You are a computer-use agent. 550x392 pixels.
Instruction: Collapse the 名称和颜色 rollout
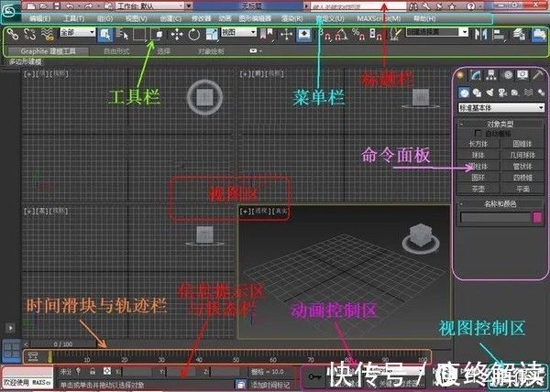click(x=500, y=203)
